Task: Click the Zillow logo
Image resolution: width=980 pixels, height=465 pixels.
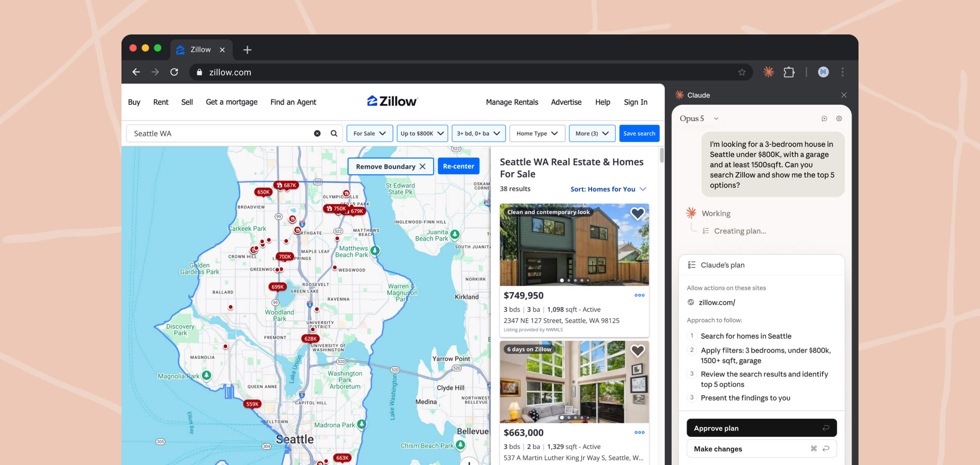Action: coord(392,101)
